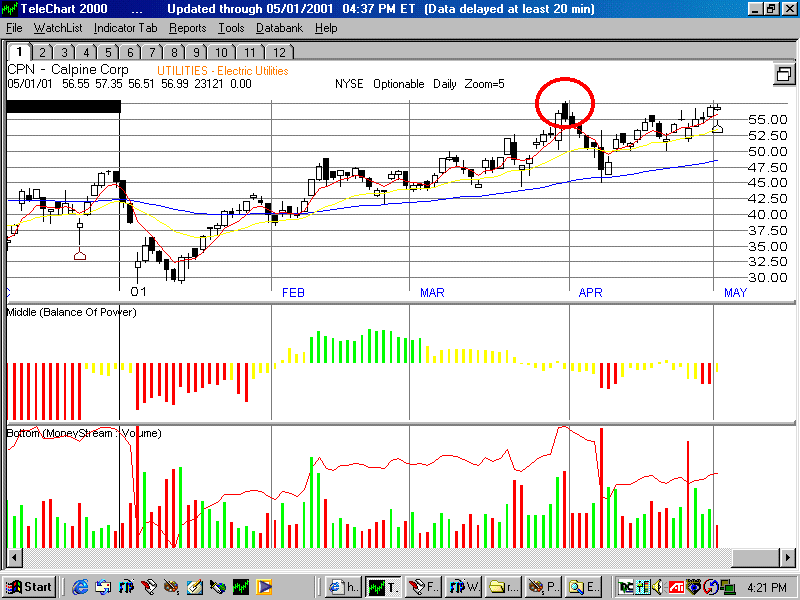
Task: Open the WatchList menu
Action: tap(58, 29)
